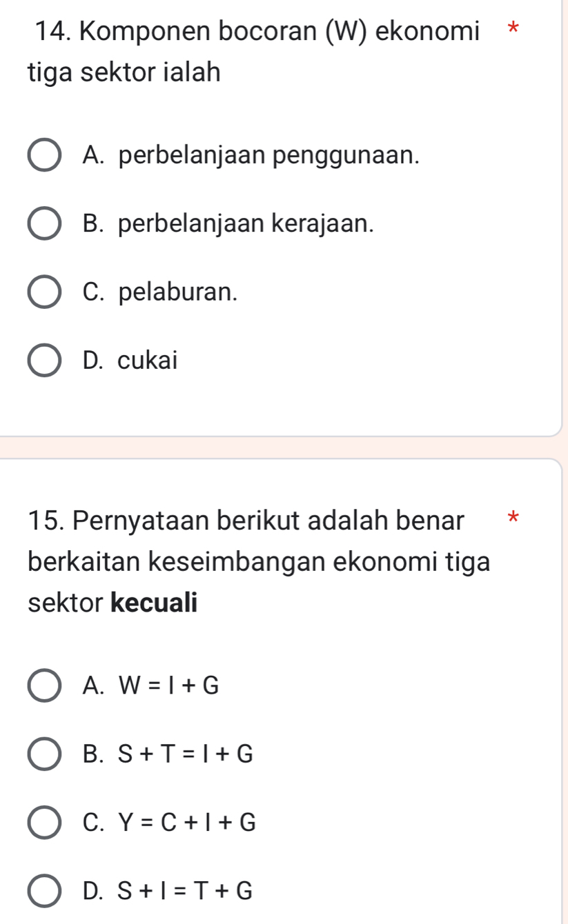Click the 'A. perbelanjaan penggunaan.' answer text
Viewport: 568px width, 924px height.
[x=250, y=156]
